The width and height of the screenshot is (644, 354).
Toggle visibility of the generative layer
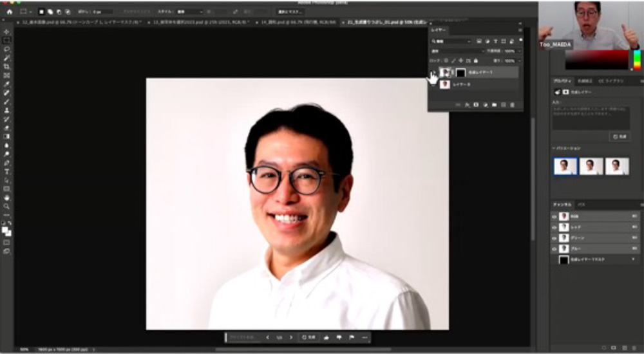click(x=433, y=72)
